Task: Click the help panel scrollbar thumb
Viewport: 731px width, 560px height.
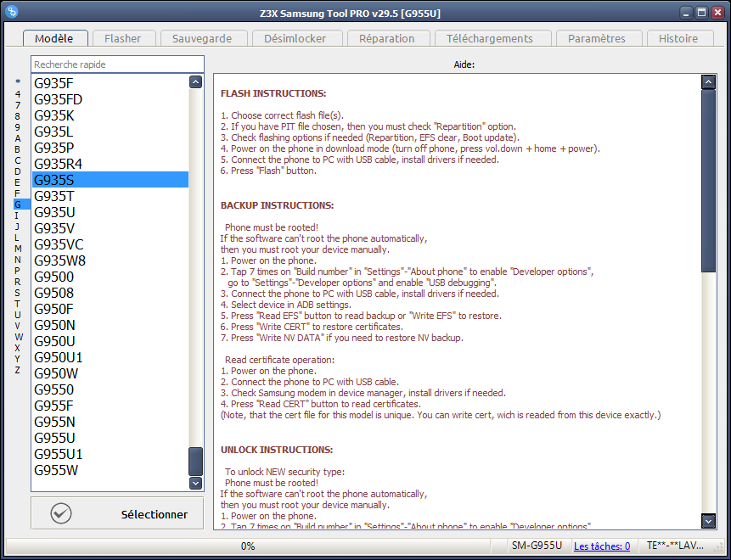Action: (x=708, y=181)
